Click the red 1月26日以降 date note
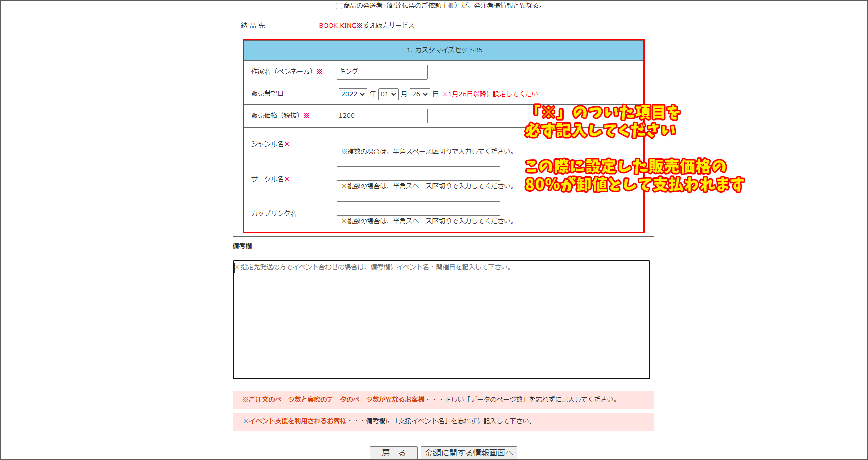The image size is (868, 460). click(x=490, y=94)
